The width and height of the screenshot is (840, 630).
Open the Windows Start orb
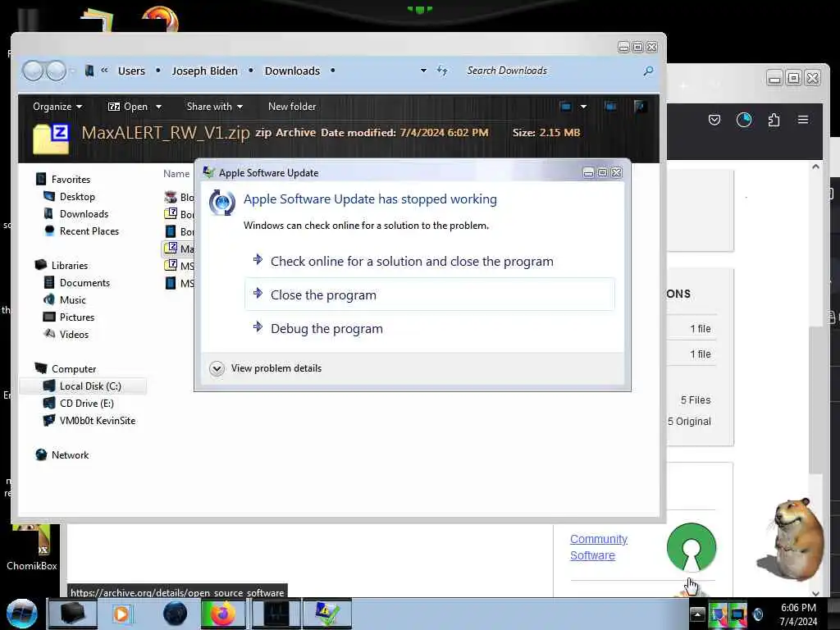tap(21, 614)
